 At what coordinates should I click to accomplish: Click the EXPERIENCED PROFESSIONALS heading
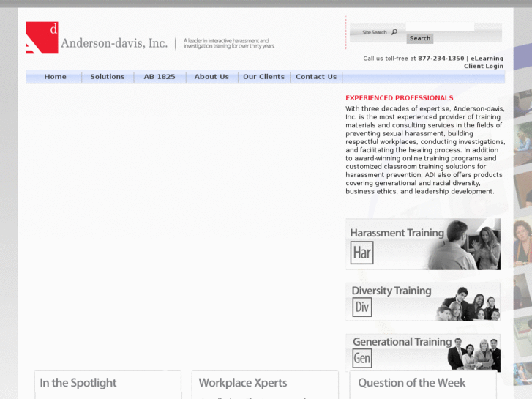pyautogui.click(x=400, y=98)
